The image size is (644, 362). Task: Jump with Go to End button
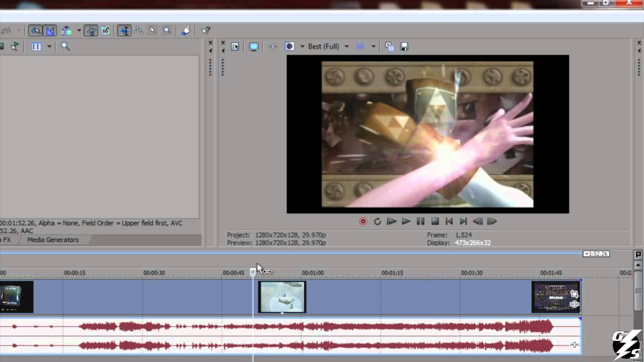click(x=463, y=221)
